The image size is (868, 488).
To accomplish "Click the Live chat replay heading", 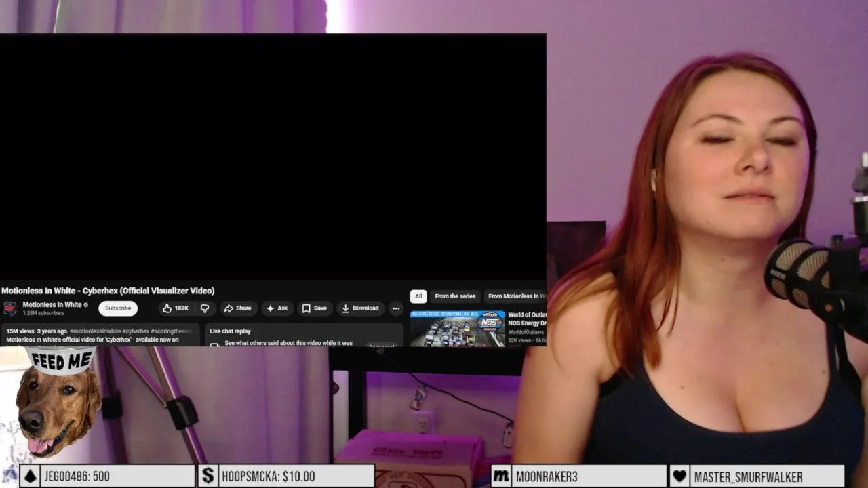I will 230,331.
